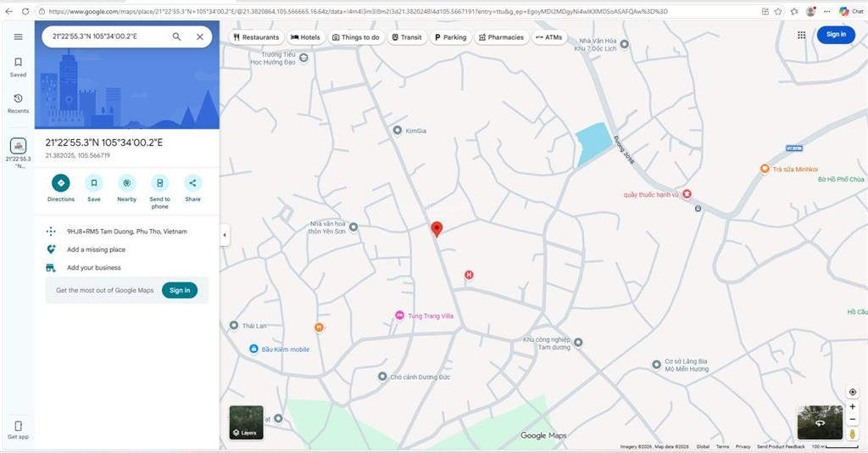This screenshot has width=868, height=453.
Task: Click the search input field
Action: (x=108, y=36)
